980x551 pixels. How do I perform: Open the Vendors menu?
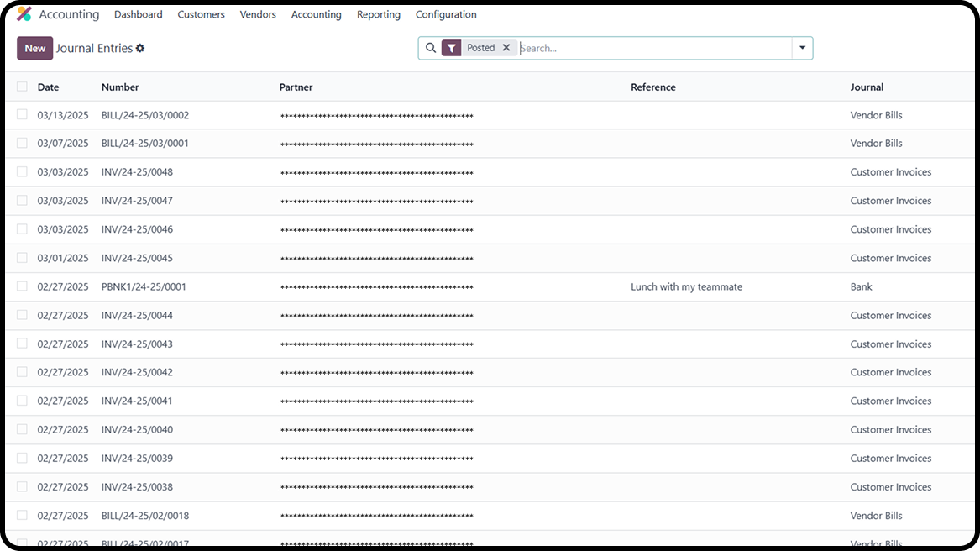tap(257, 14)
